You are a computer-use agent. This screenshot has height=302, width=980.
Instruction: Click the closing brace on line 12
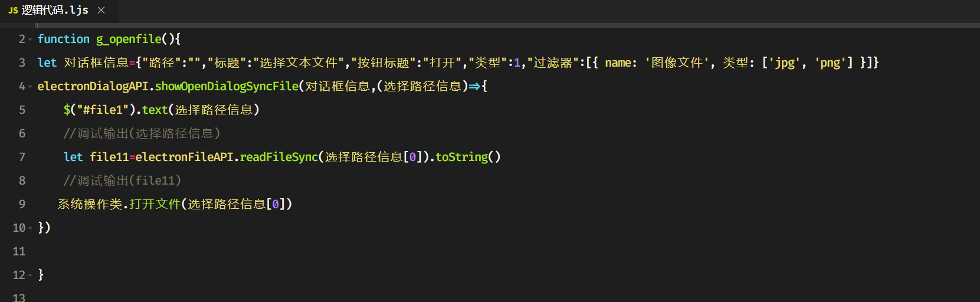[41, 275]
